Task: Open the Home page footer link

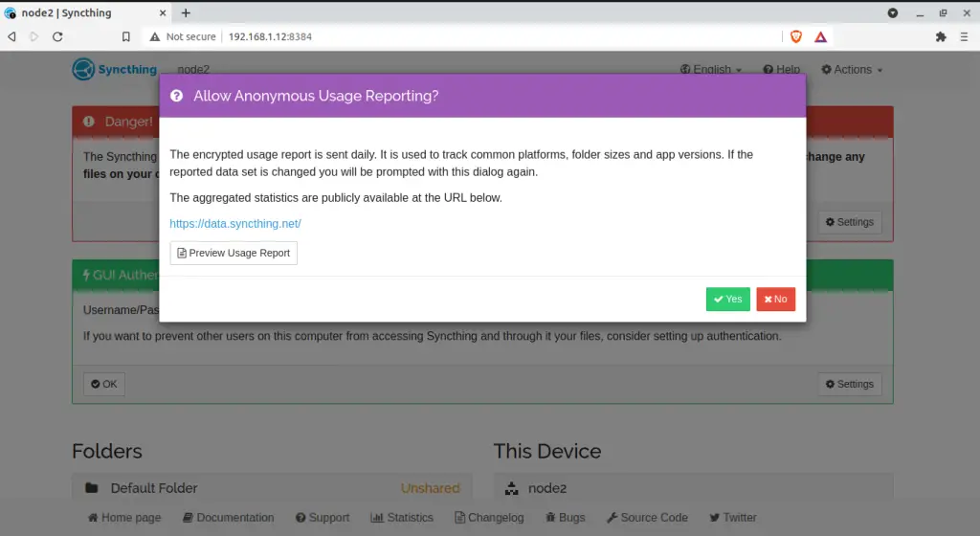Action: point(124,517)
